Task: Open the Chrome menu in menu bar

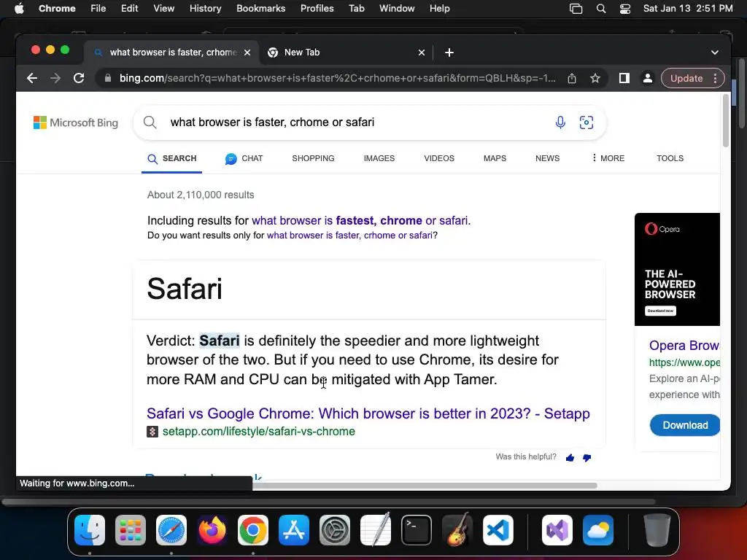Action: pyautogui.click(x=57, y=9)
